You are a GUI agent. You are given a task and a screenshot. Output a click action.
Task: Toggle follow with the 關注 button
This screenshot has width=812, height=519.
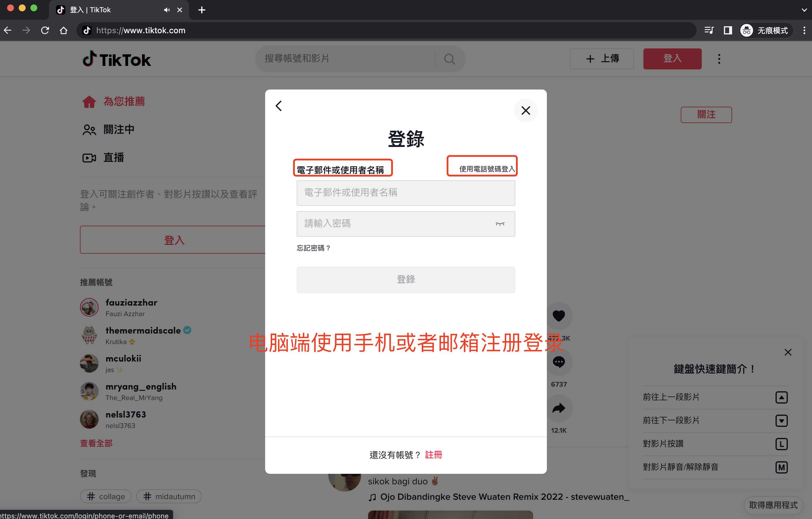(706, 115)
